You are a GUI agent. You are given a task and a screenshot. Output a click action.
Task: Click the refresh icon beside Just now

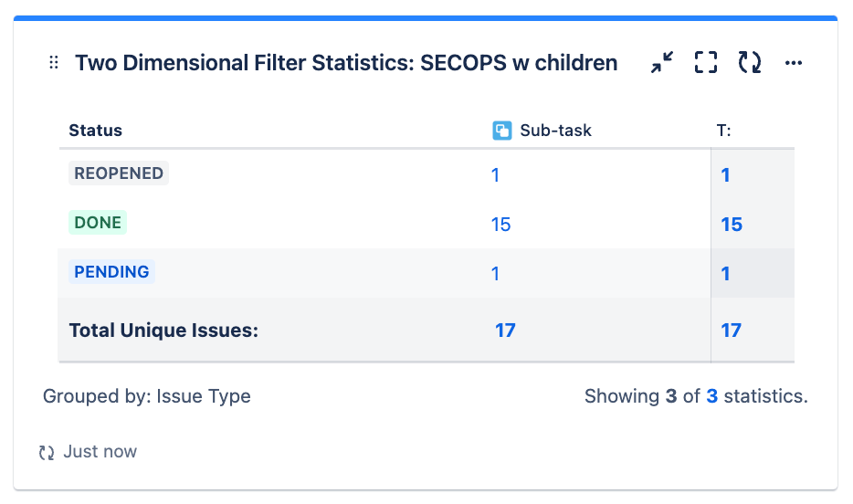(x=47, y=452)
